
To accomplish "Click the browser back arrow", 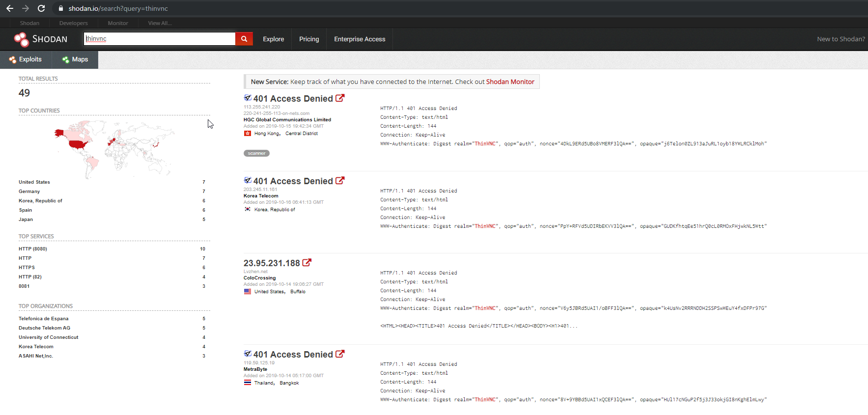I will point(10,8).
